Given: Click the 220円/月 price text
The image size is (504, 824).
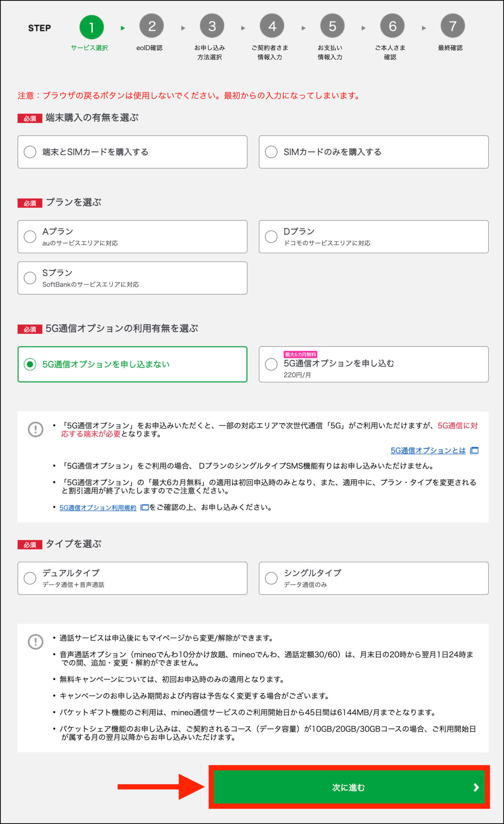Looking at the screenshot, I should (x=297, y=375).
